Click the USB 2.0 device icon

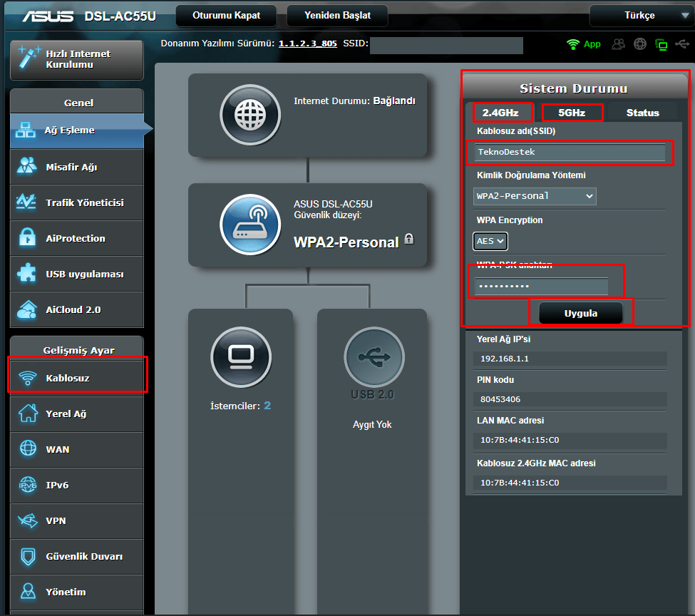374,357
